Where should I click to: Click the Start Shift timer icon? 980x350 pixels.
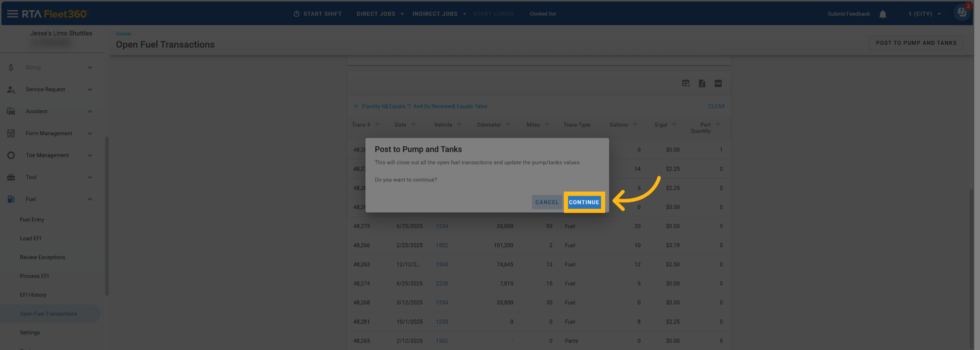click(x=296, y=14)
